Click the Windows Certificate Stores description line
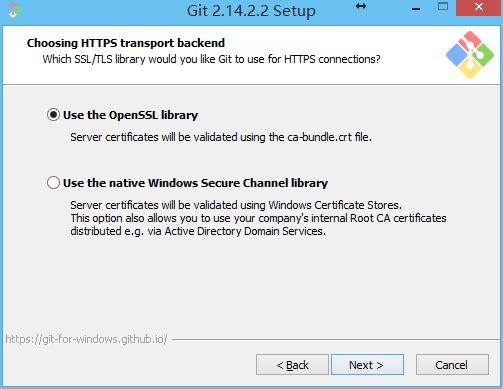The height and width of the screenshot is (389, 503). pos(236,205)
